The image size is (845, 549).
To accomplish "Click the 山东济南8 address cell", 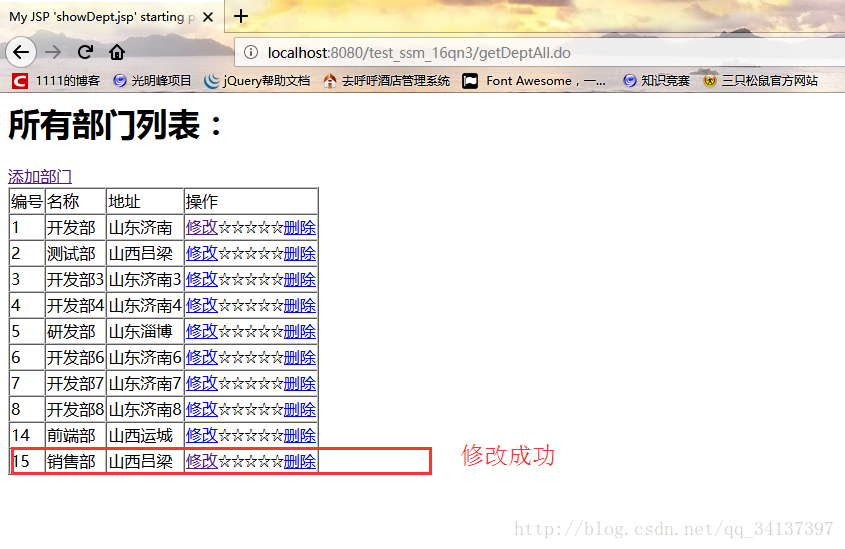I will (145, 409).
